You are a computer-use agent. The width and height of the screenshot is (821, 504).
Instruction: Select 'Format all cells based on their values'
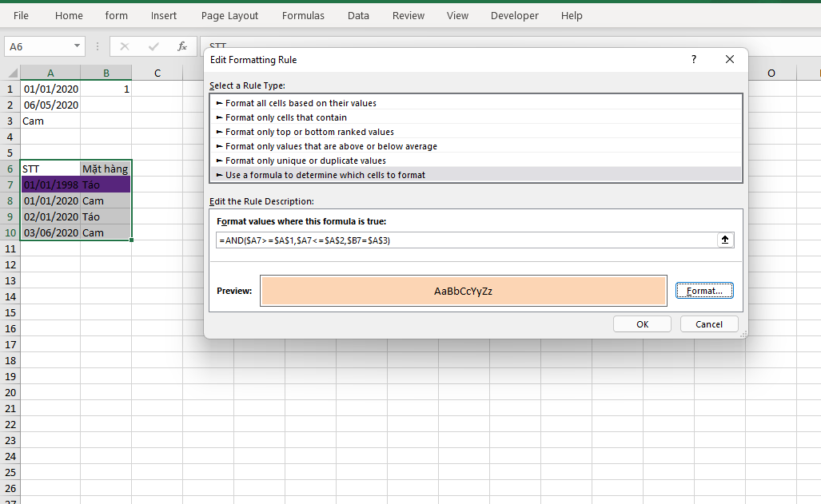point(301,103)
